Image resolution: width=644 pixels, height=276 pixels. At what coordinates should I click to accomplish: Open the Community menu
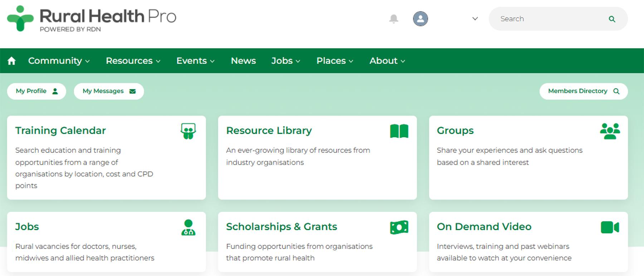[55, 61]
